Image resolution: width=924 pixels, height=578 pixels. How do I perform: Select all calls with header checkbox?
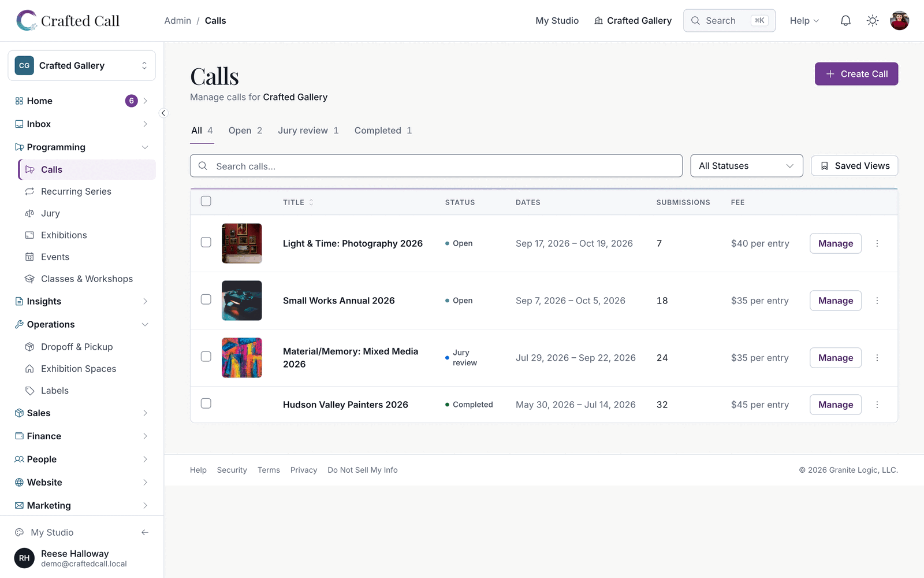point(206,201)
